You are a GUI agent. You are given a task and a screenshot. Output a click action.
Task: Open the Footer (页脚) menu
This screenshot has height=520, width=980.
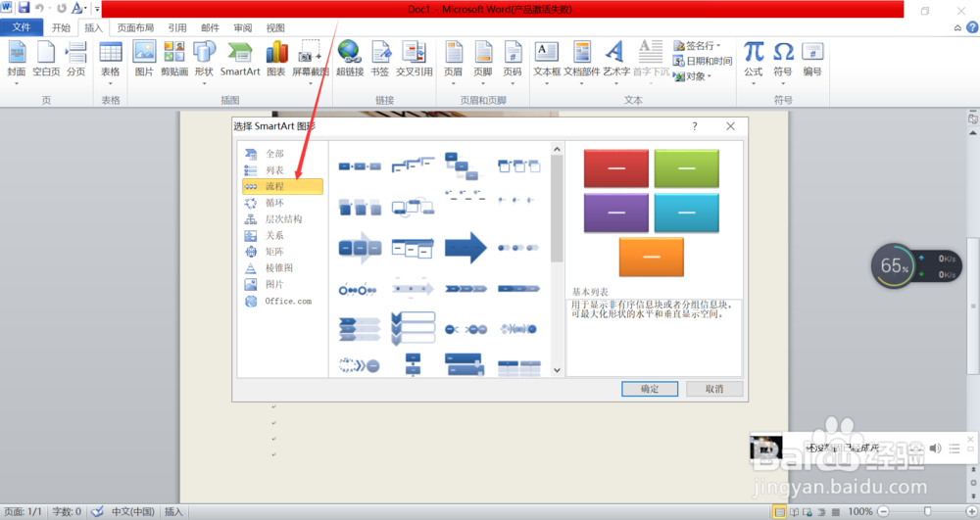pos(483,62)
